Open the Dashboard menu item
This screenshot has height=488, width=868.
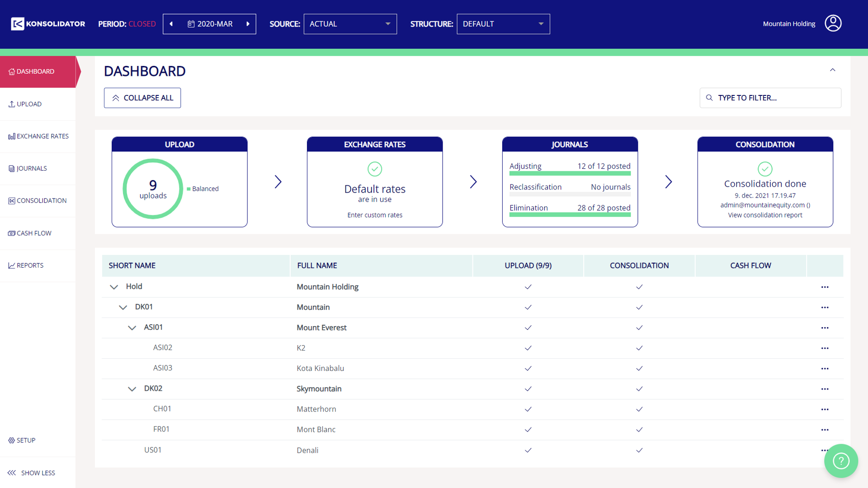(x=38, y=71)
